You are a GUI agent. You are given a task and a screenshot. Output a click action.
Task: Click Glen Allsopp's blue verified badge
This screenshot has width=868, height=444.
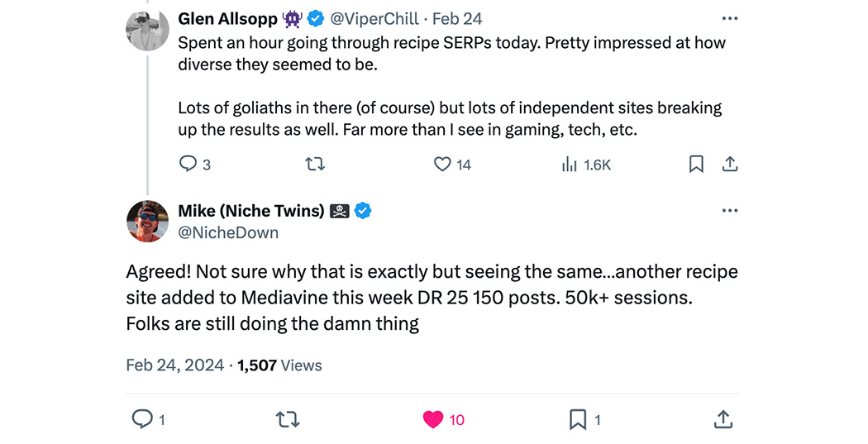[316, 19]
